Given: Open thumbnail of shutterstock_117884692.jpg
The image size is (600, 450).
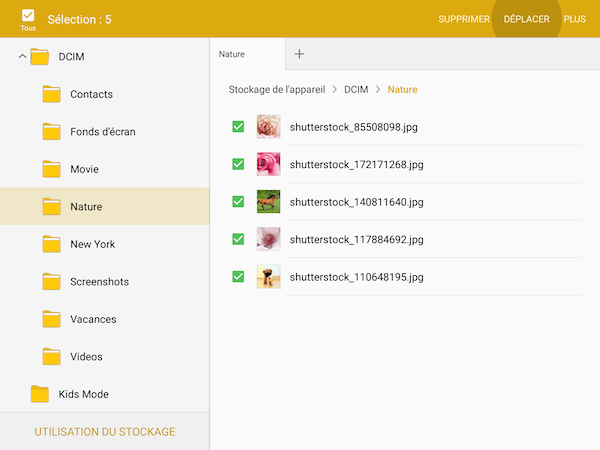Looking at the screenshot, I should coord(268,239).
